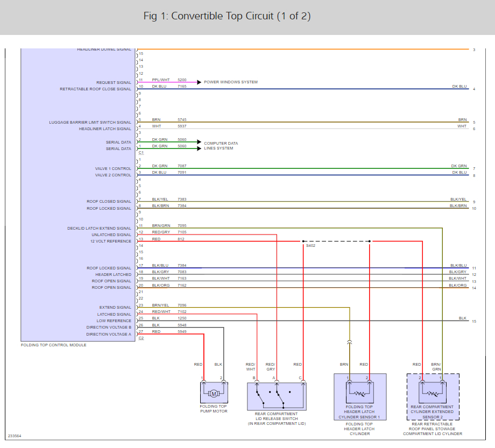Screen dimensions: 495x448
Task: Click FOLDING TOP HEADER LATCH CYLINDER SENSOR 1 caption
Action: [359, 412]
